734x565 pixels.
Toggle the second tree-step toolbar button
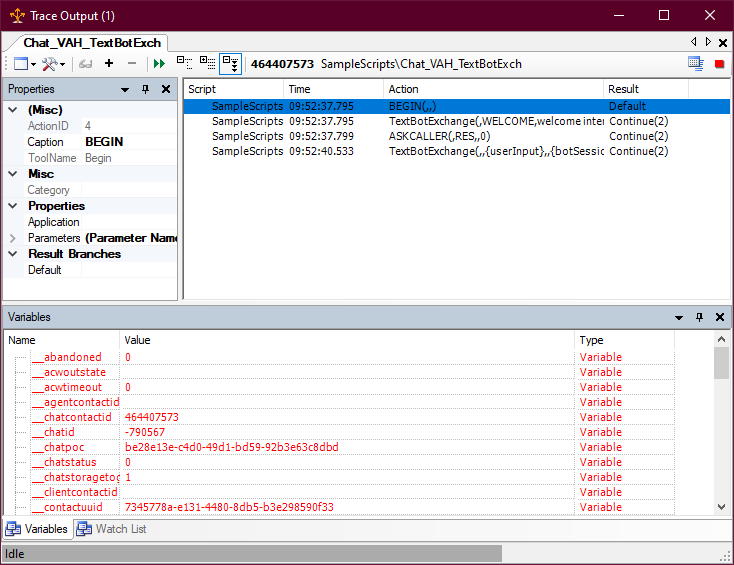point(207,64)
